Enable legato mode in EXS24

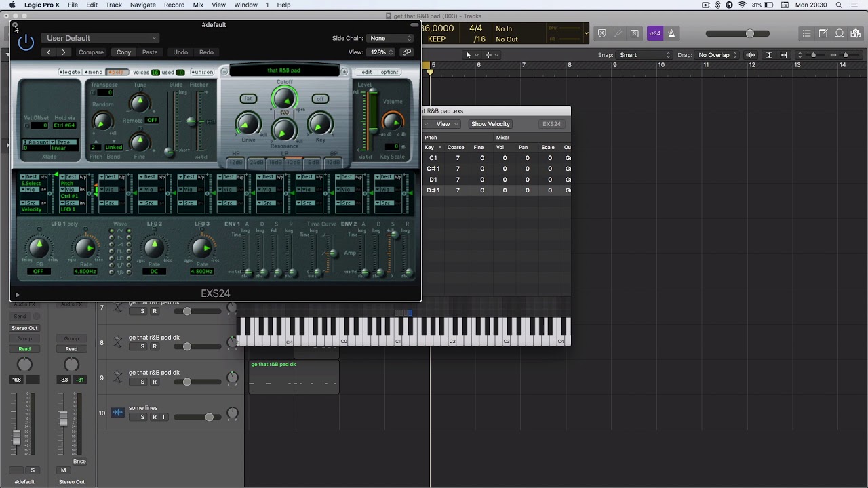(x=70, y=72)
